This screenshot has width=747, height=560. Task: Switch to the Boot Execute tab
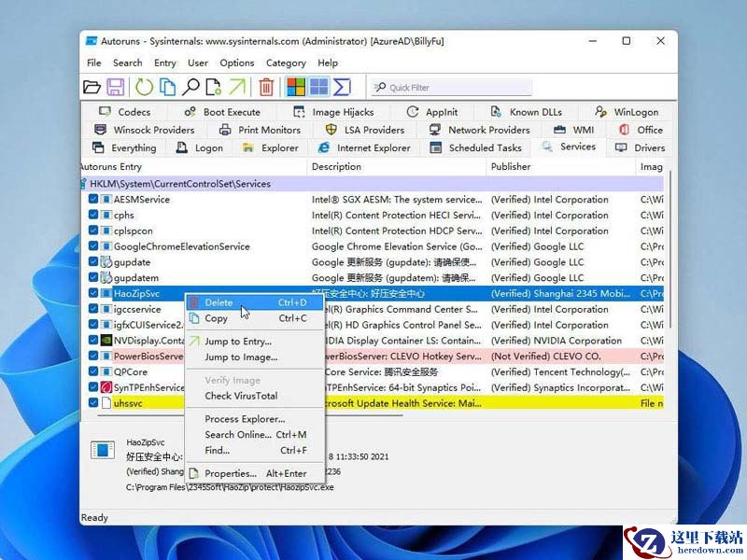(222, 112)
